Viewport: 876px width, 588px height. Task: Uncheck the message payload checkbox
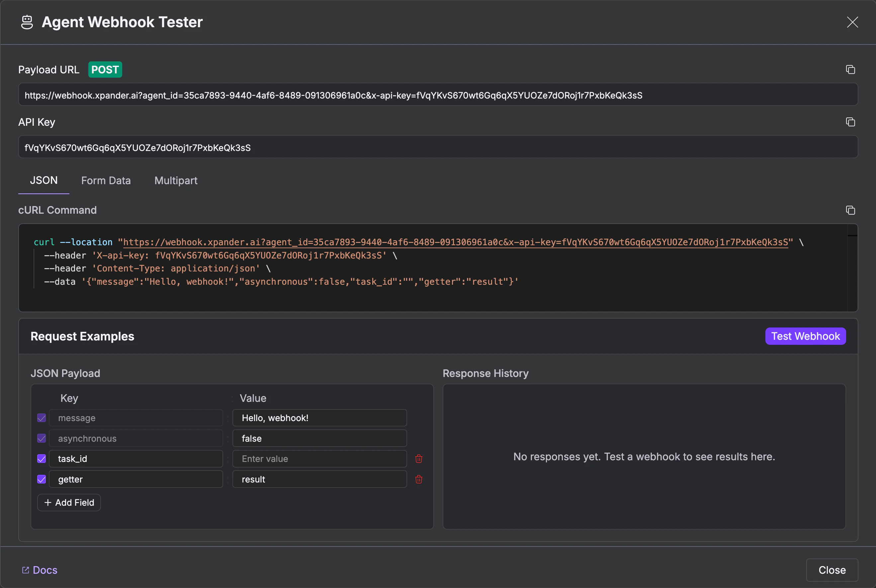click(41, 418)
